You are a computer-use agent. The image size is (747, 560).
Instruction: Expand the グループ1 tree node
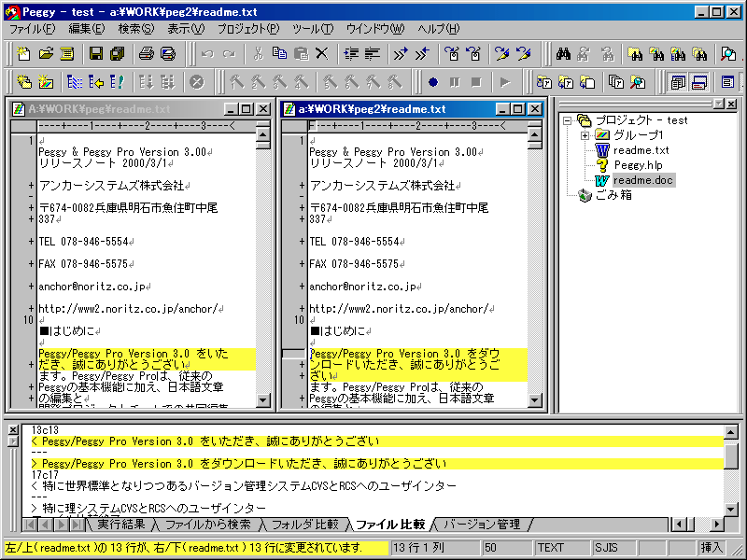tap(585, 135)
